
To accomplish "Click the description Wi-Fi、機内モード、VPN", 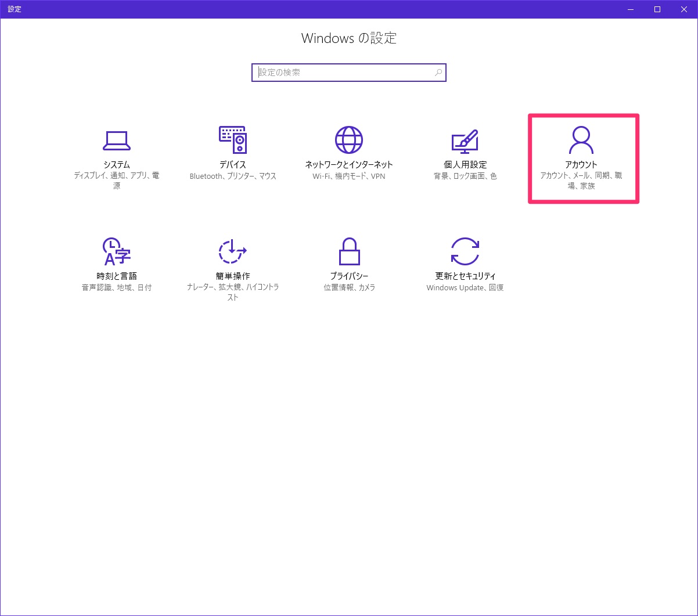I will tap(349, 176).
